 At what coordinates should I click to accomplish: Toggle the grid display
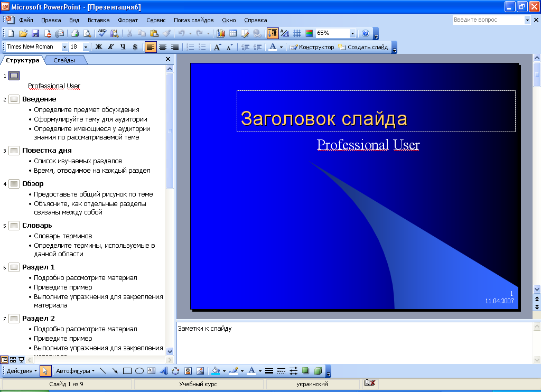point(297,33)
